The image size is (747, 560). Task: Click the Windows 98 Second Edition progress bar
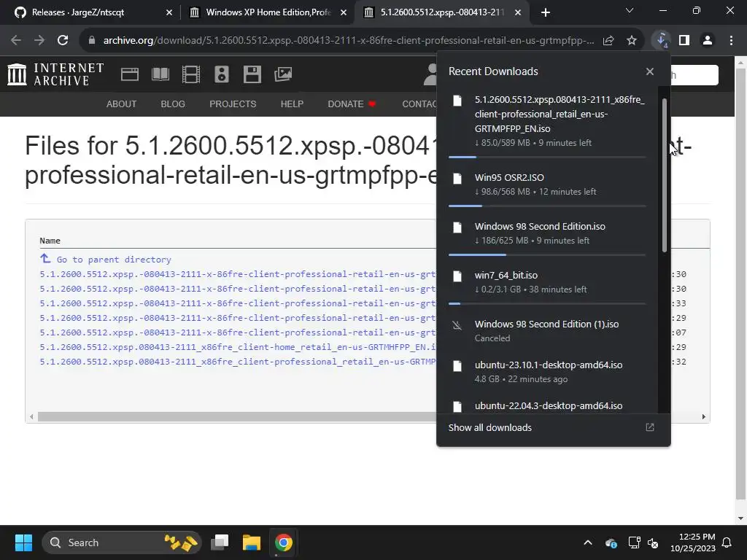(547, 254)
